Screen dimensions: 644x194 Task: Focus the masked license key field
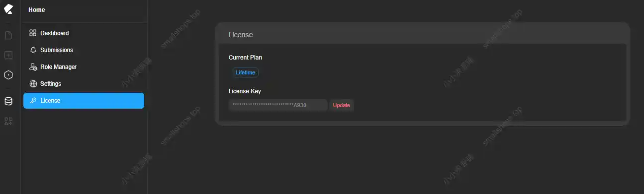(x=278, y=105)
